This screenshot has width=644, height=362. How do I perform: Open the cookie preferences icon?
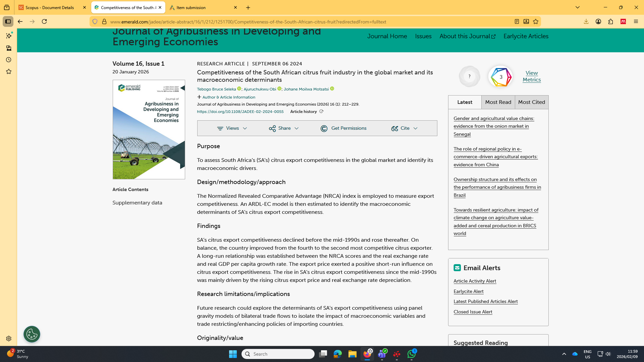(x=32, y=334)
